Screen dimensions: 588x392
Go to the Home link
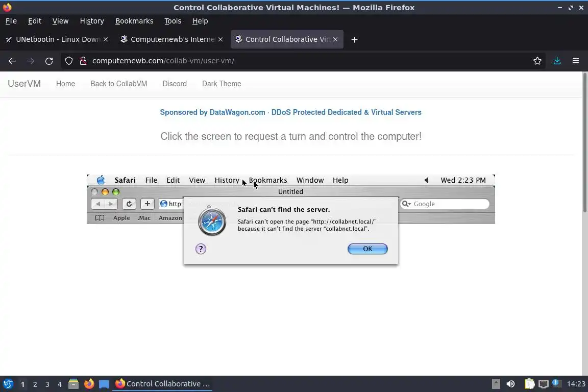click(66, 84)
